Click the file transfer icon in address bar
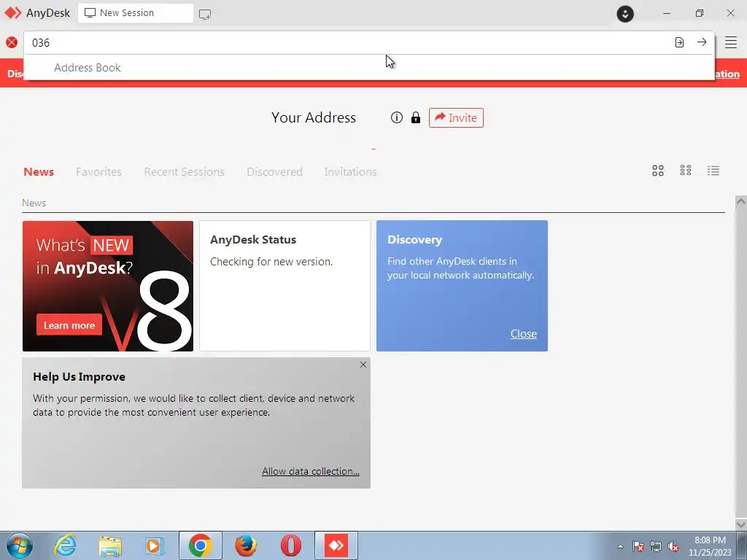The height and width of the screenshot is (560, 747). tap(679, 42)
